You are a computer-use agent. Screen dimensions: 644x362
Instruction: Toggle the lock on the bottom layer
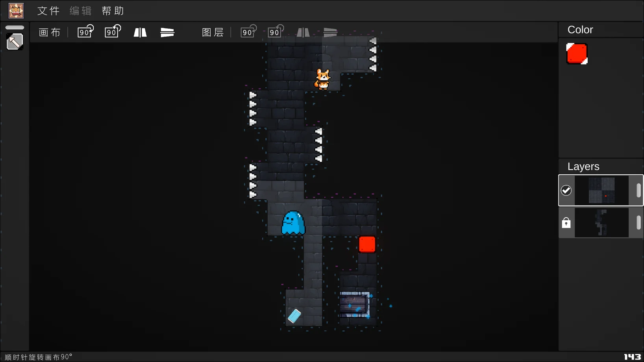pos(566,223)
